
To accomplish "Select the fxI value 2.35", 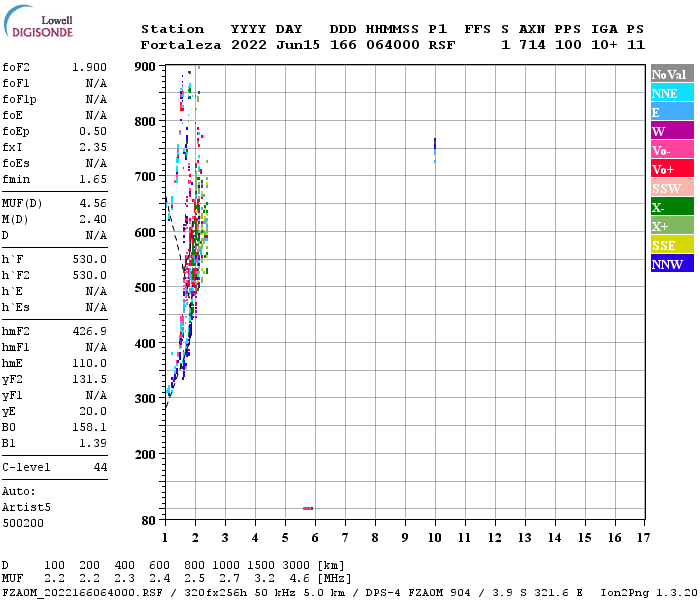I will (x=93, y=147).
